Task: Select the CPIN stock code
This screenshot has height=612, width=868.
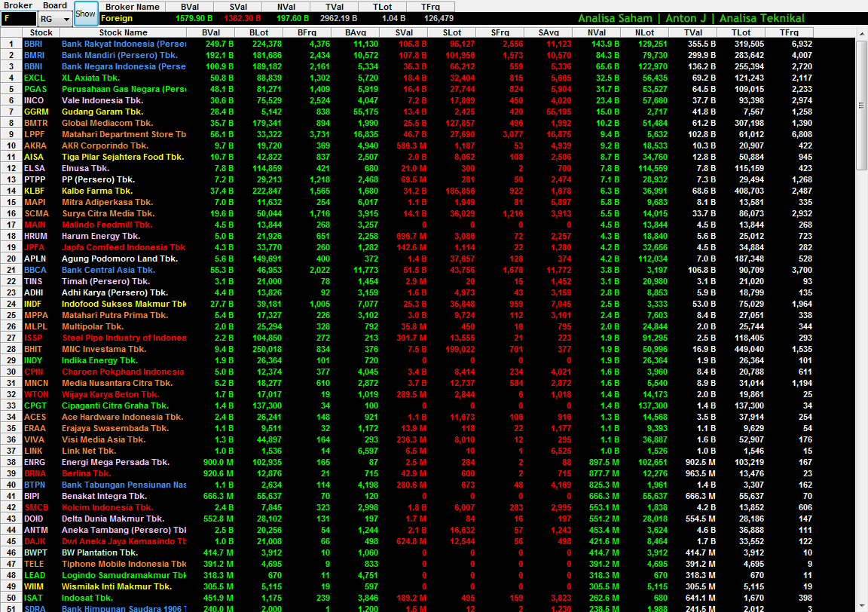Action: pyautogui.click(x=34, y=372)
